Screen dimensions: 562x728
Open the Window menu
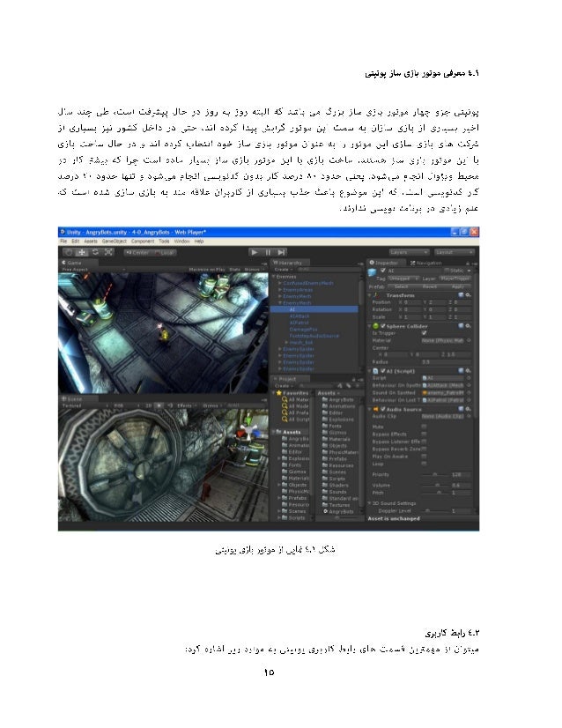(x=182, y=241)
